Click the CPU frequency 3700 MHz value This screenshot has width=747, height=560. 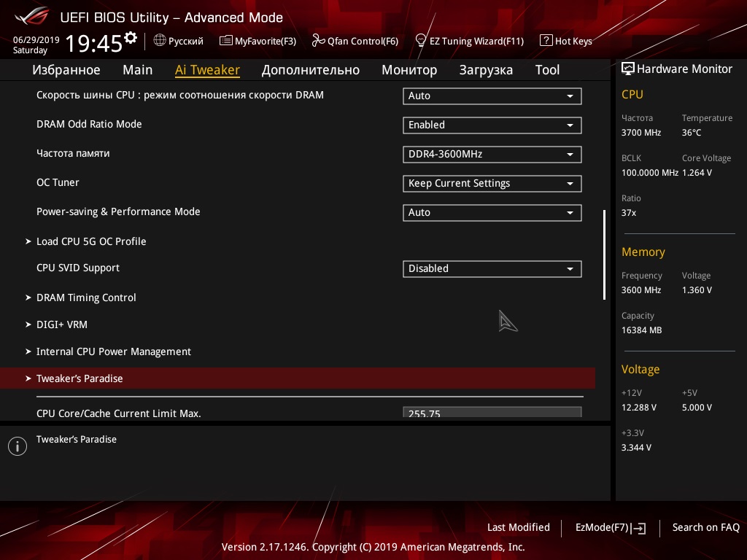pos(641,133)
